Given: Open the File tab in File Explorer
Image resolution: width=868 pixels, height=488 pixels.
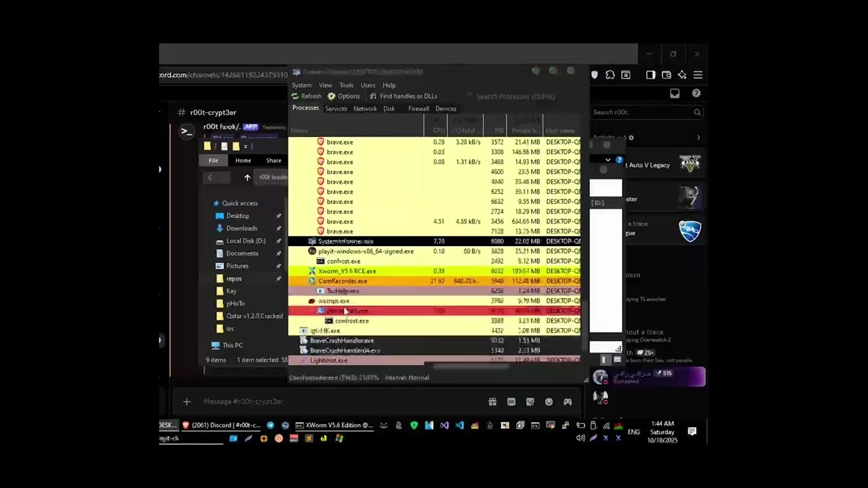Looking at the screenshot, I should pos(213,161).
